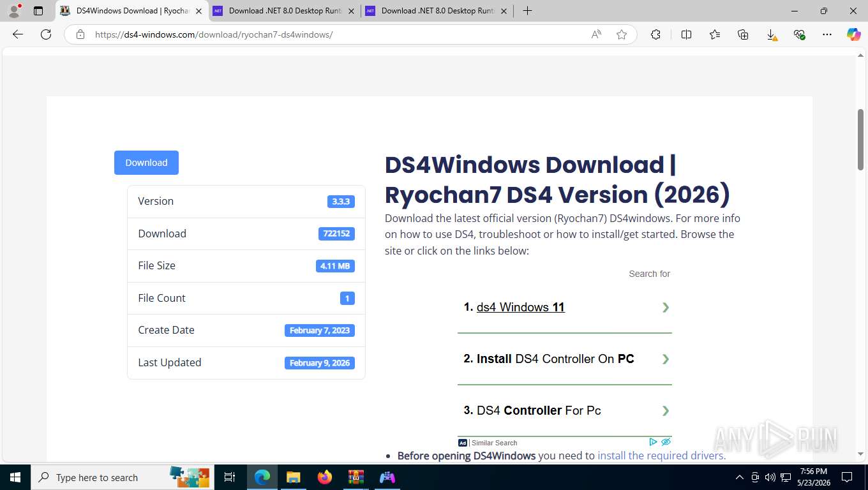Screen dimensions: 868x490
Task: Open the browser profile icon
Action: (x=14, y=11)
